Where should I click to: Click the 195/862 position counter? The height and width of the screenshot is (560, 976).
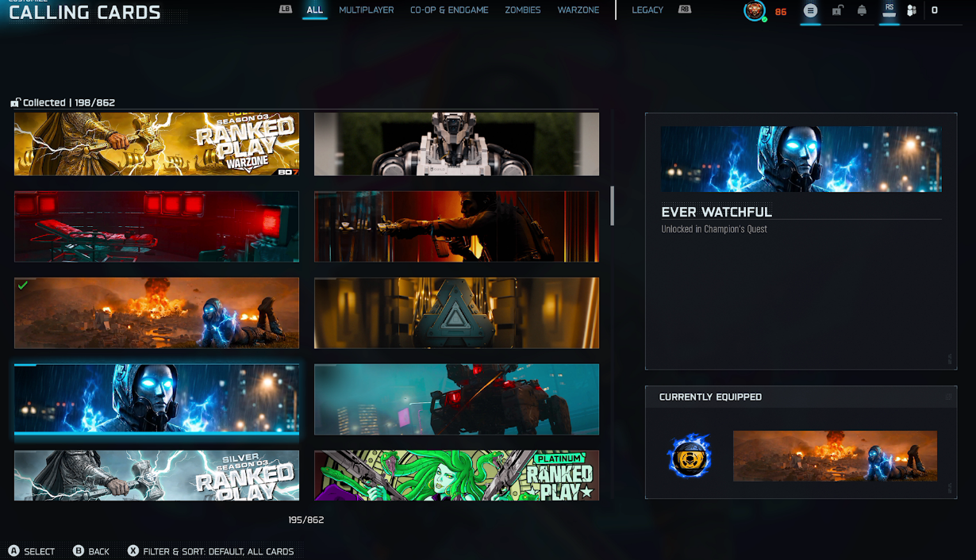click(x=306, y=520)
